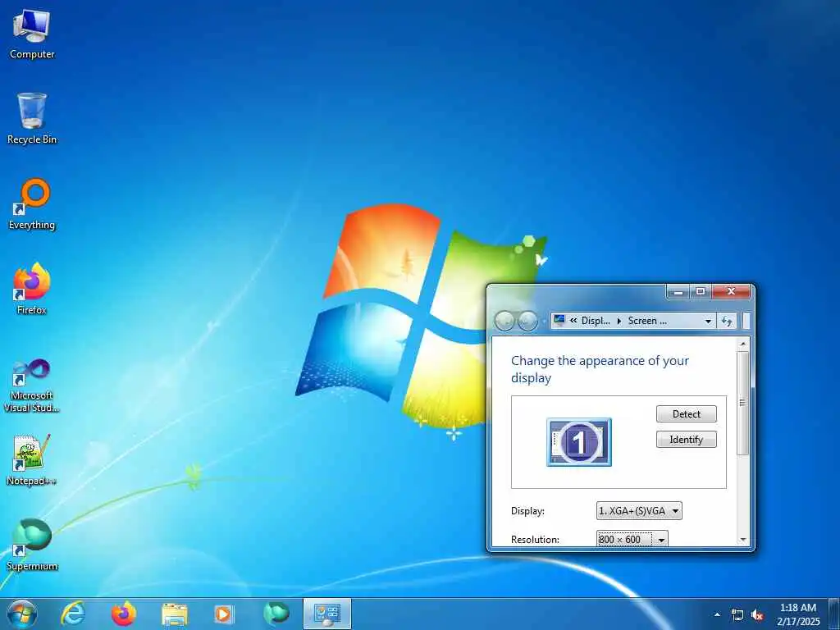
Task: Click the scrollbar up arrow
Action: 742,344
